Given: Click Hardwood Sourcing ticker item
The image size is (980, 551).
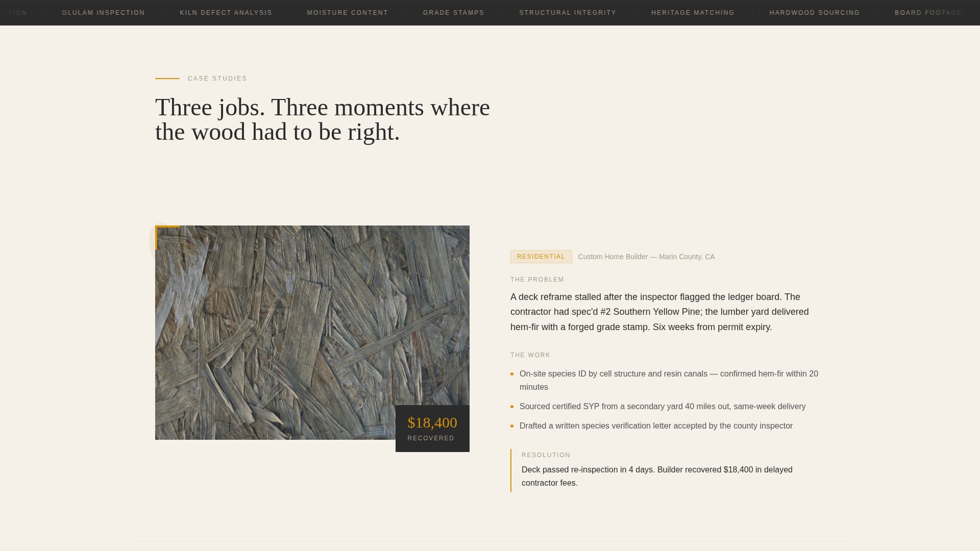Looking at the screenshot, I should (x=814, y=13).
